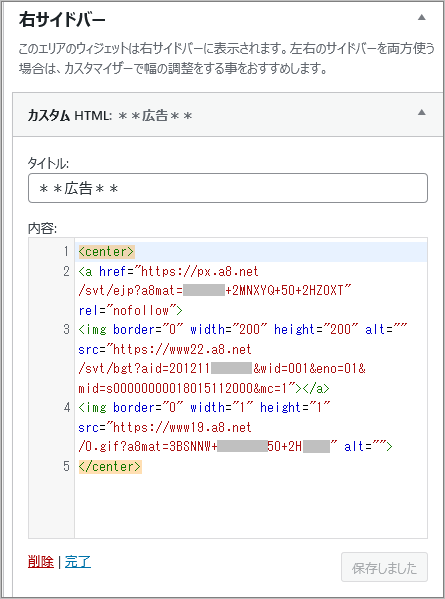Click line number 4 in gutter

pos(66,408)
